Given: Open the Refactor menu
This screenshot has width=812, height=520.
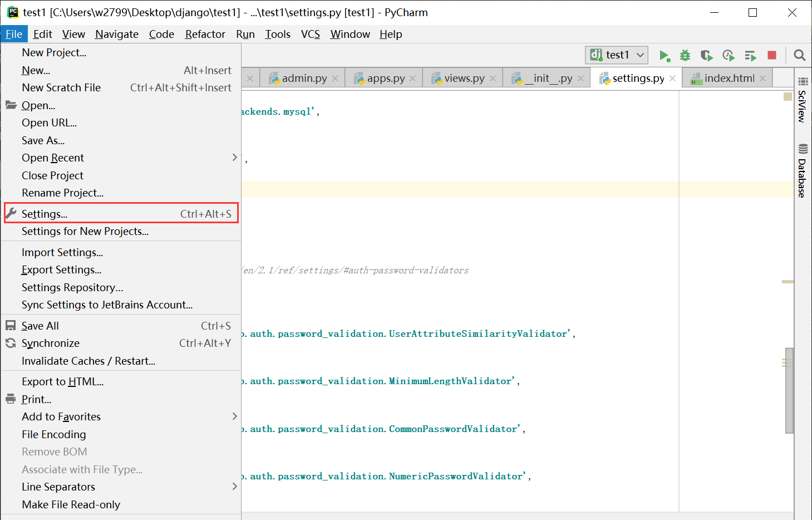Looking at the screenshot, I should (205, 34).
